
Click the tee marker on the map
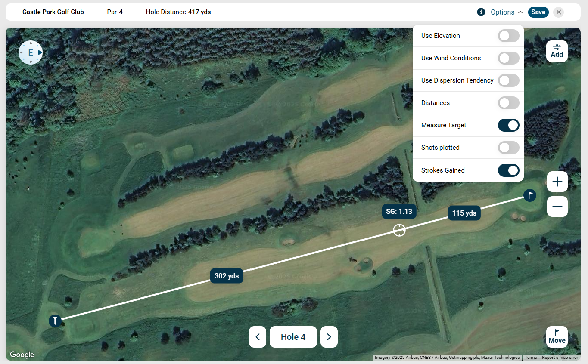pos(55,321)
